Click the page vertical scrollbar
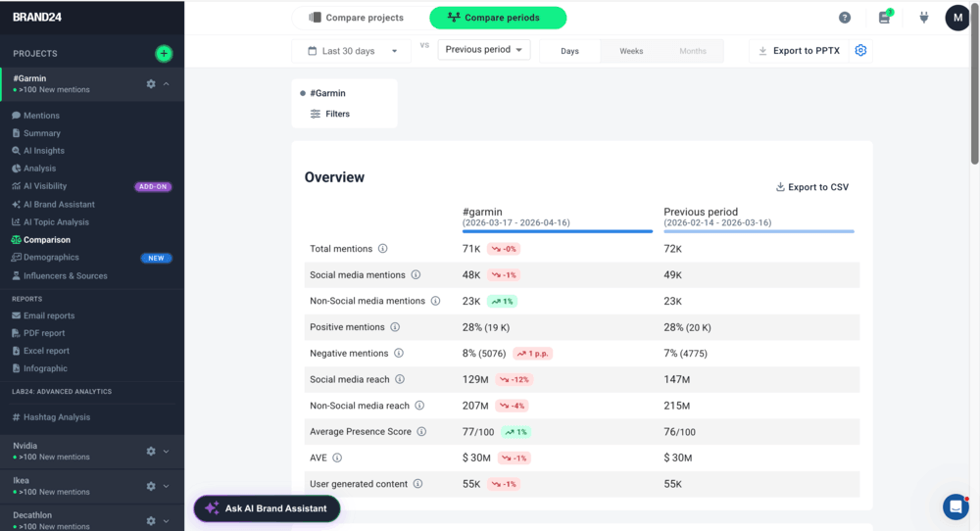Image resolution: width=980 pixels, height=531 pixels. 974,88
